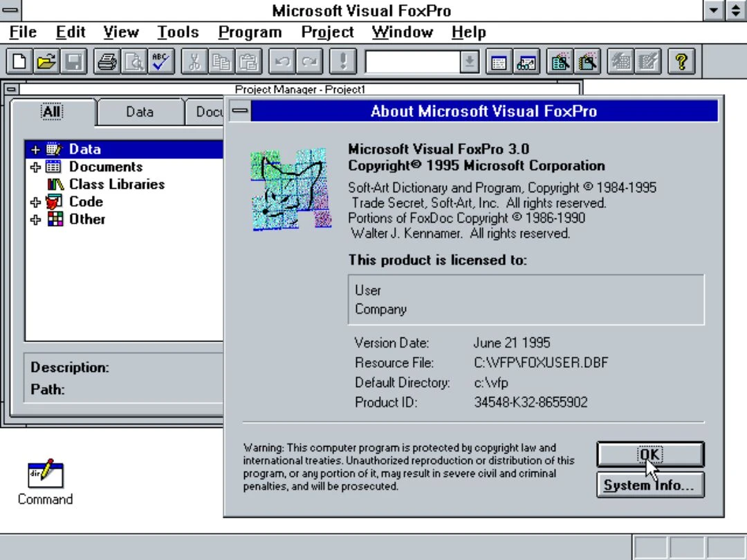The width and height of the screenshot is (747, 560).
Task: Click the System Info... button
Action: [x=649, y=485]
